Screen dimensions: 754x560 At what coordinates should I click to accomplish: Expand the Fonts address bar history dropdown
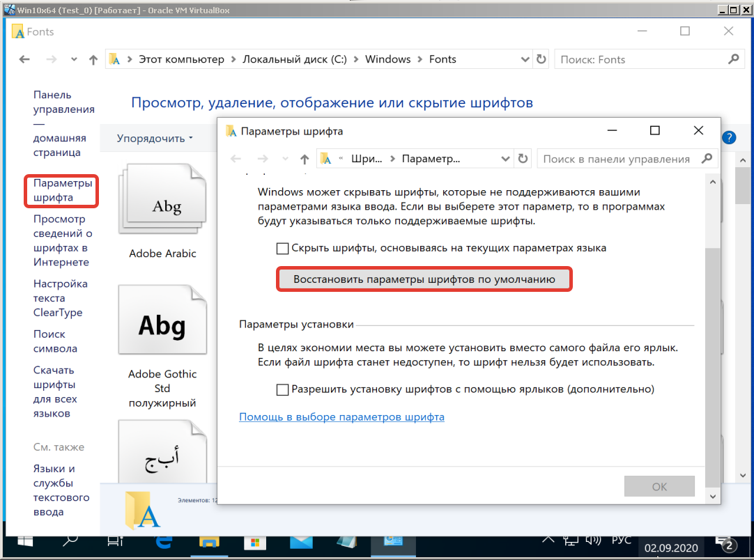(525, 59)
